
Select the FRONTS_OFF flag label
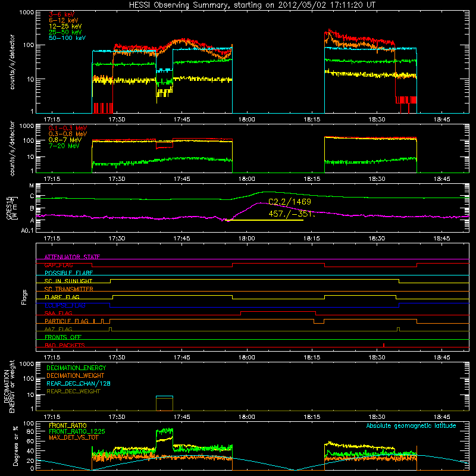pyautogui.click(x=63, y=337)
